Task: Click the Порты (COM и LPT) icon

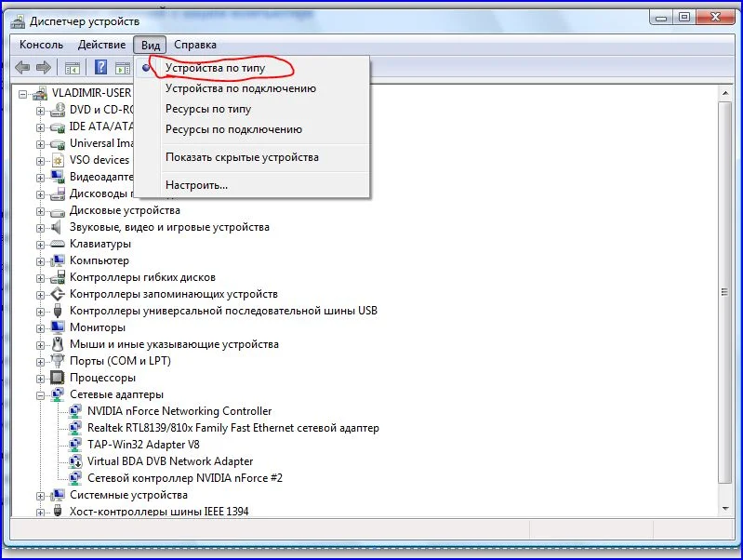Action: coord(58,361)
